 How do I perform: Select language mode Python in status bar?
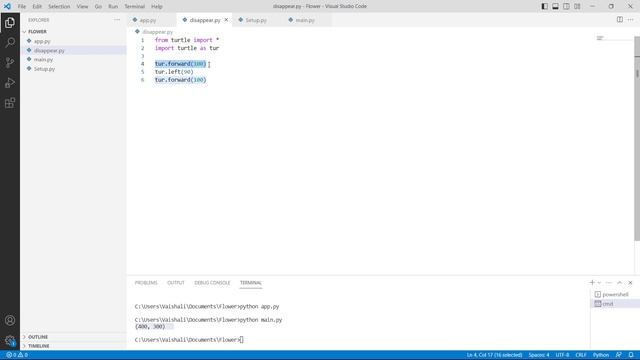[600, 355]
